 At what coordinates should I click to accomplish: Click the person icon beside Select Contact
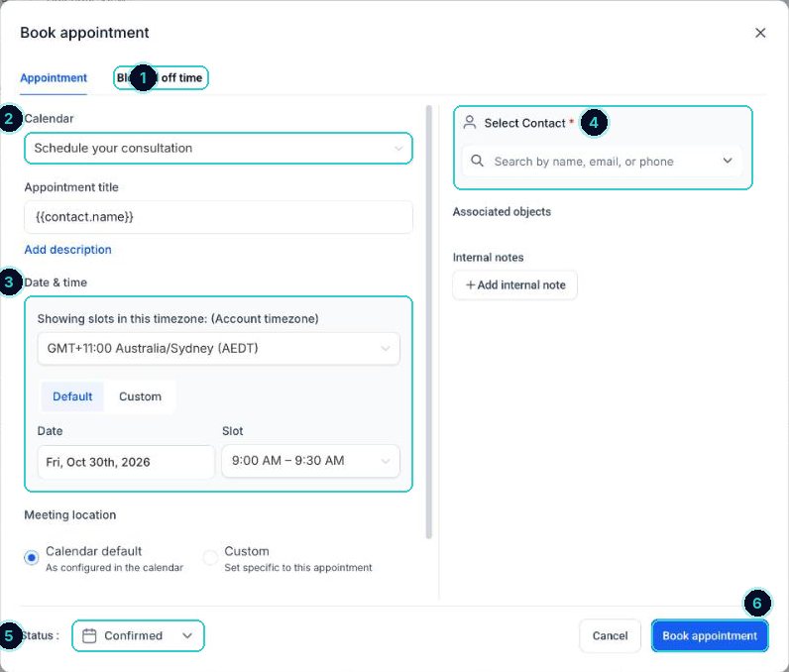coord(470,123)
